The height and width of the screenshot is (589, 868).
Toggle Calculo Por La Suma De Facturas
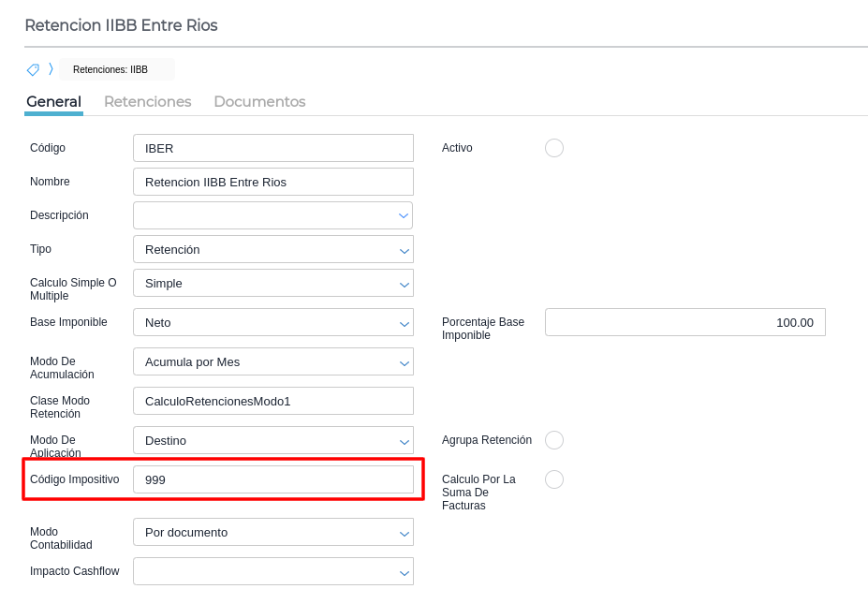tap(554, 479)
